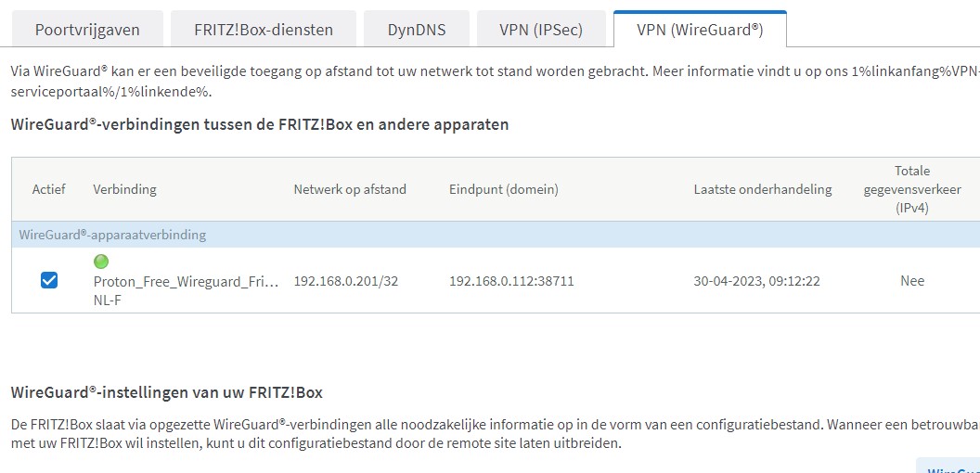
Task: Click the WireGuard®-apparaatverbinding group row
Action: coord(112,235)
